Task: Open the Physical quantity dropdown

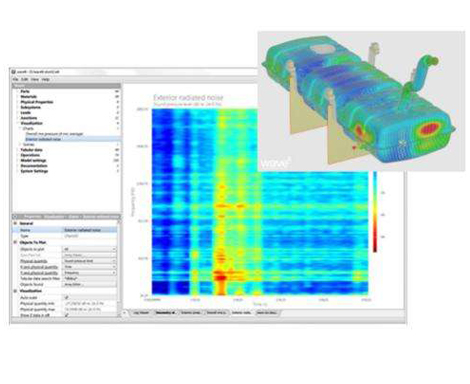Action: 89,261
